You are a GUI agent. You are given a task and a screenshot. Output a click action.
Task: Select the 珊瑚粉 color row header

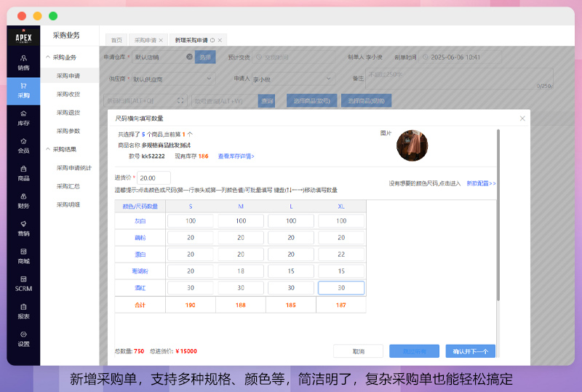140,271
